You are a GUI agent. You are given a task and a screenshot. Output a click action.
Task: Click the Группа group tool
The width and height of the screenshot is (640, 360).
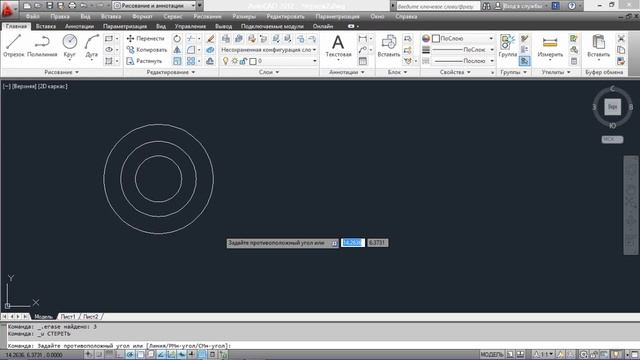[508, 46]
